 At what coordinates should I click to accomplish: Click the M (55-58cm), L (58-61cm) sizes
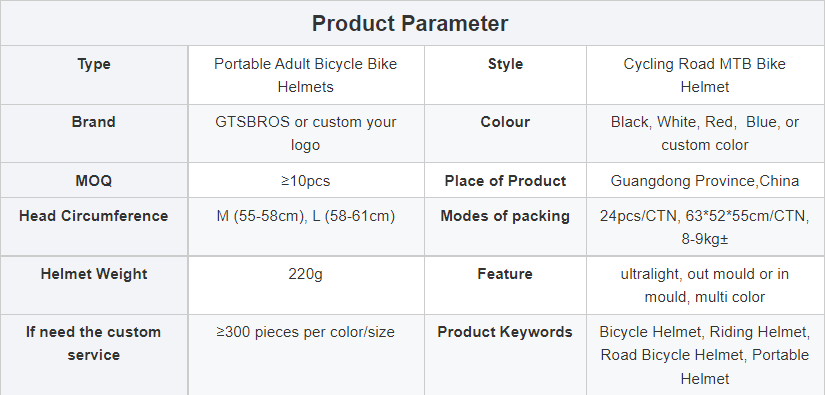coord(306,216)
